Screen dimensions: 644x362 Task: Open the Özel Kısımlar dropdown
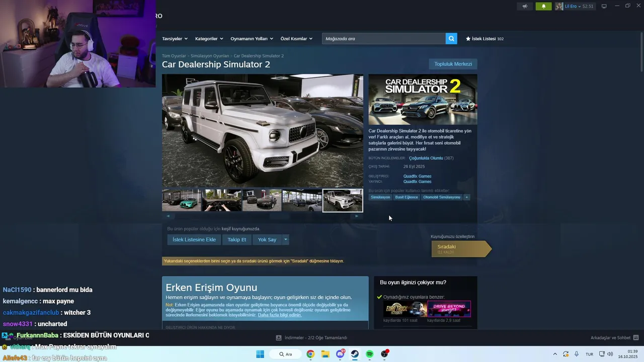click(296, 39)
